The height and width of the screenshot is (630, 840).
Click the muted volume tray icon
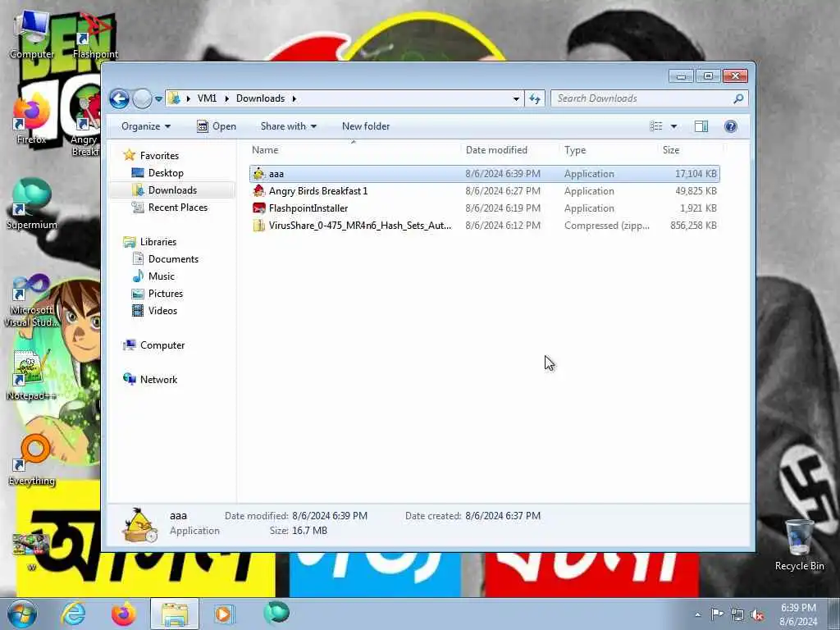click(757, 615)
